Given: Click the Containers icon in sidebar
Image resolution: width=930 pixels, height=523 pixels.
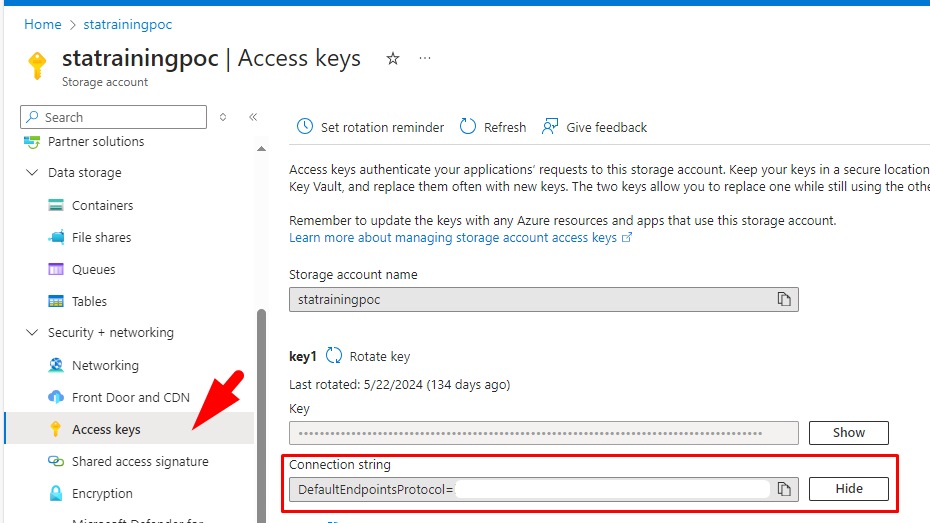Looking at the screenshot, I should click(x=56, y=205).
